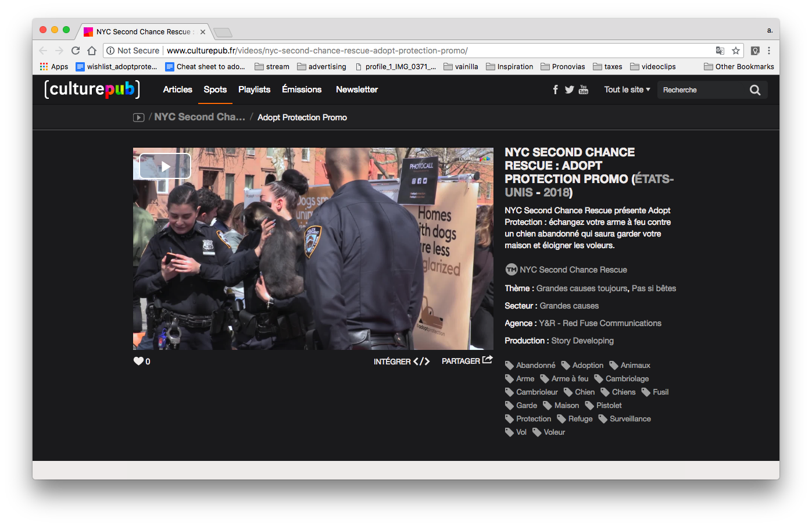Like the video with the heart icon
The height and width of the screenshot is (526, 812).
coord(138,361)
